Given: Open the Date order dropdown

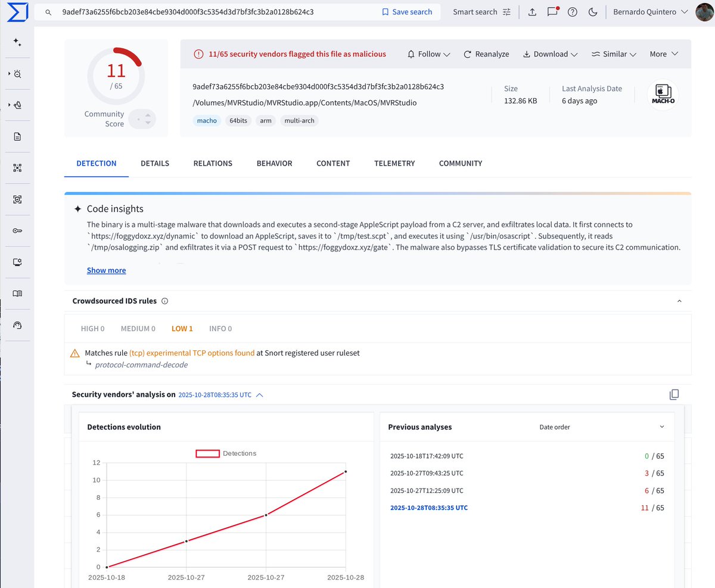Looking at the screenshot, I should (601, 427).
